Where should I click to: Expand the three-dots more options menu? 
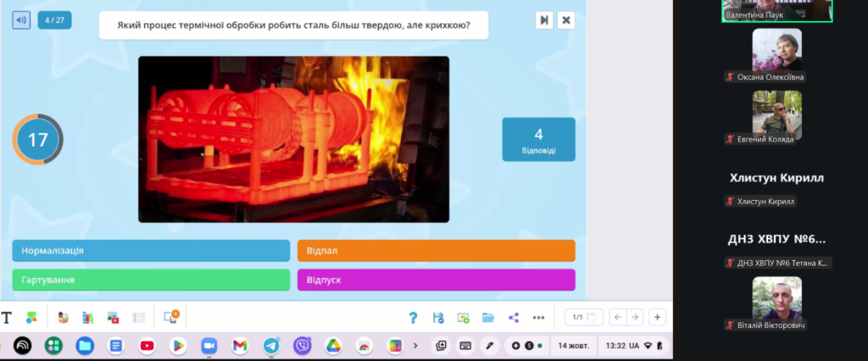click(538, 318)
